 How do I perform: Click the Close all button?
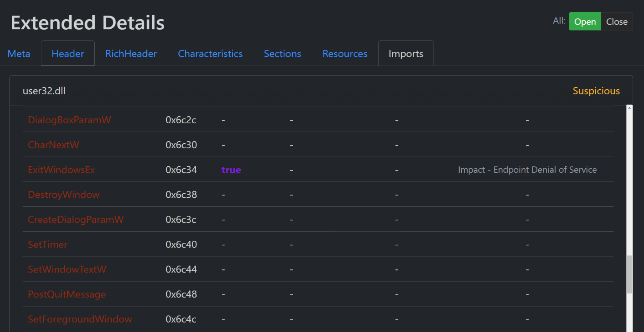click(x=617, y=22)
